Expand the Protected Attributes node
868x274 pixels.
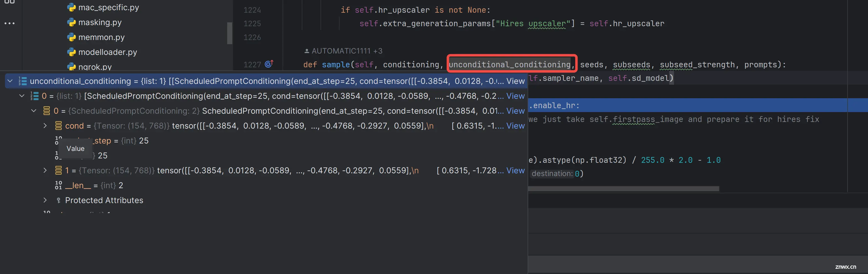(x=45, y=200)
